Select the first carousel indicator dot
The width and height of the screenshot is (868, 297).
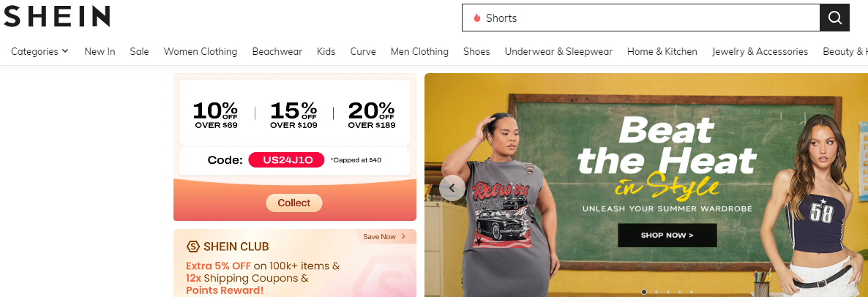tap(644, 291)
